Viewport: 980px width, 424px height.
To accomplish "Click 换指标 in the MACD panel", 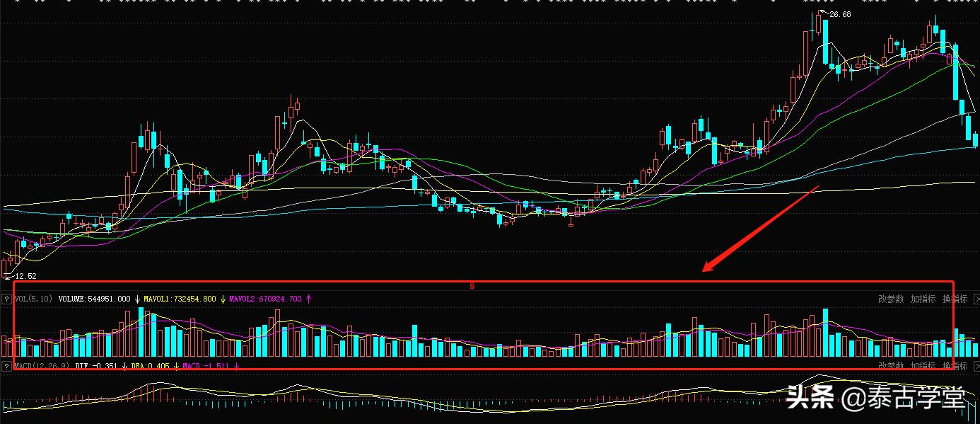I will [x=955, y=366].
